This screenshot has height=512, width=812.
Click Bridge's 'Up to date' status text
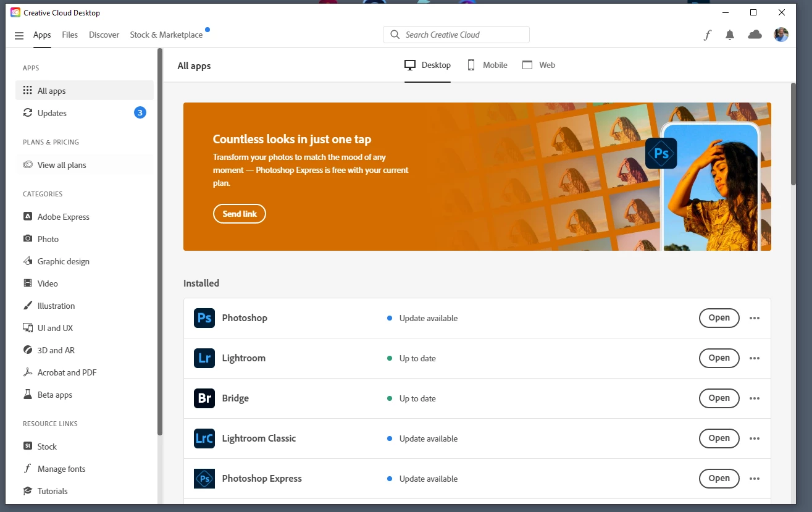point(417,399)
